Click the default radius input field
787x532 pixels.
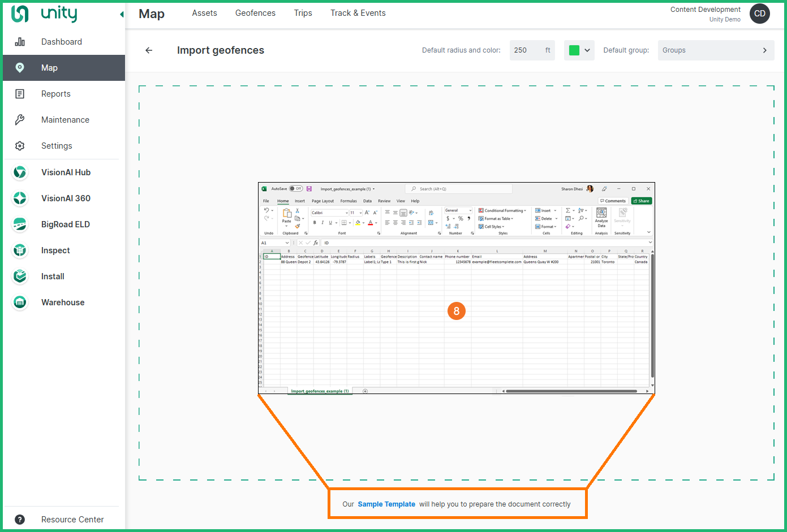coord(526,50)
